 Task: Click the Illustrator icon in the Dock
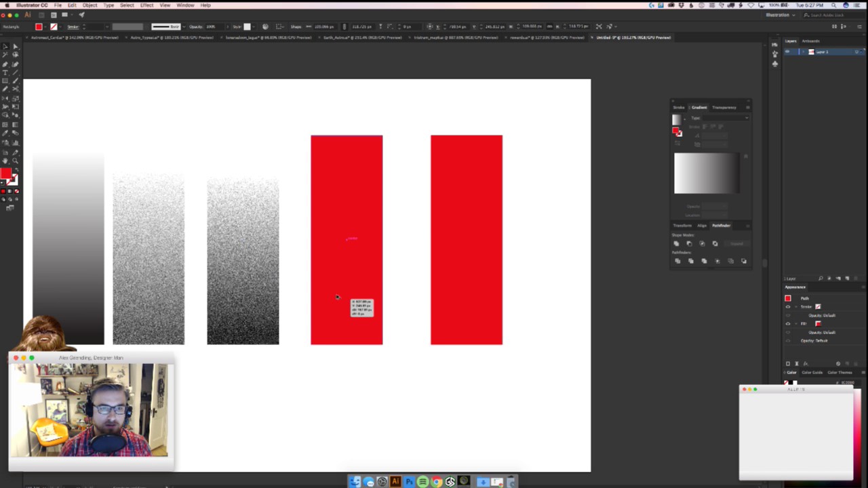(395, 482)
